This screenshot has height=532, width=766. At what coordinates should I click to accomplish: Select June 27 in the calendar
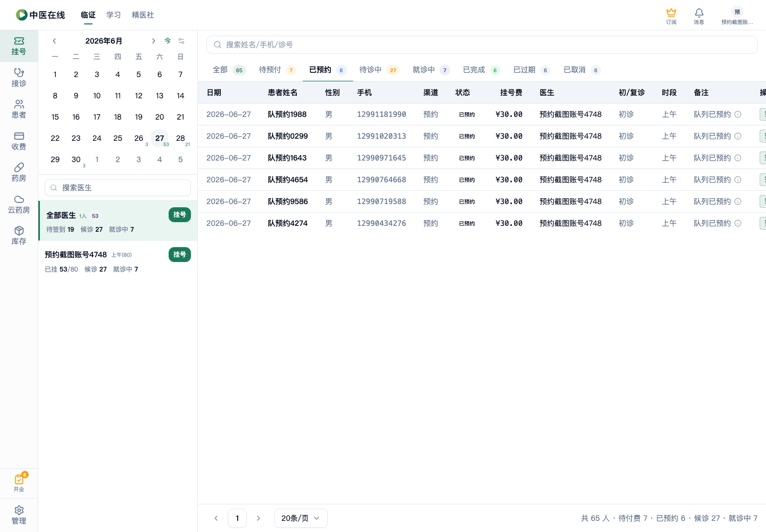click(160, 138)
